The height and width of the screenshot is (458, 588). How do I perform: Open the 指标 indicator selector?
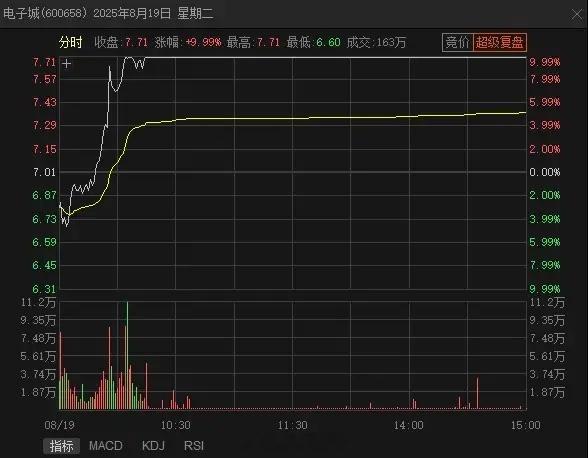coord(62,446)
